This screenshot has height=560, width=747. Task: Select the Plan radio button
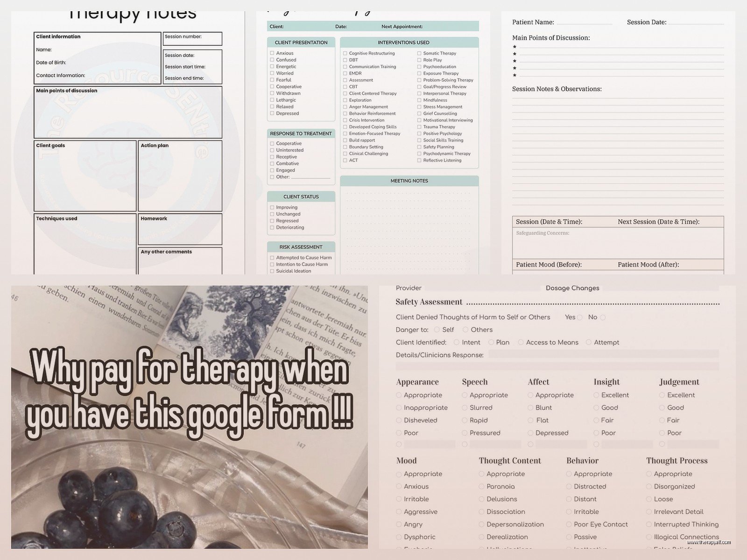(x=491, y=342)
